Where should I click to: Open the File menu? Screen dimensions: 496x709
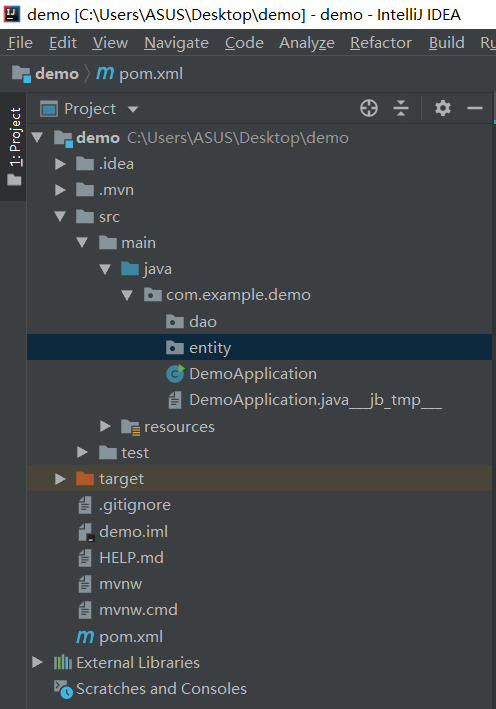[x=20, y=43]
